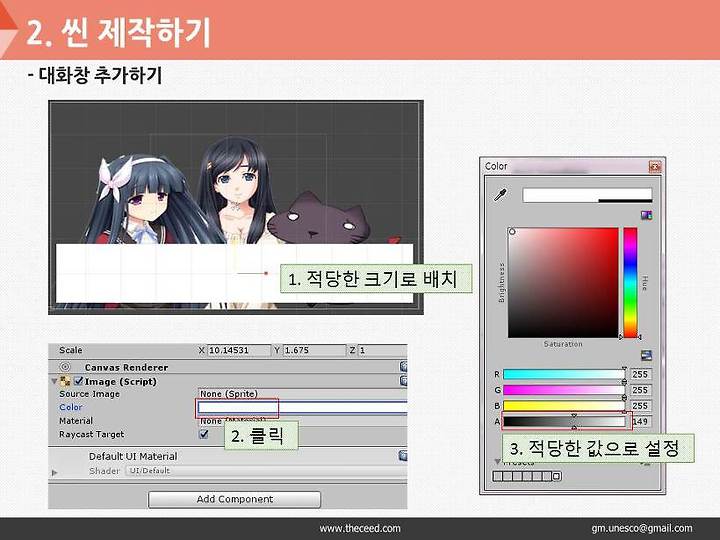Select the G value field 255
The width and height of the screenshot is (720, 540).
pyautogui.click(x=640, y=390)
